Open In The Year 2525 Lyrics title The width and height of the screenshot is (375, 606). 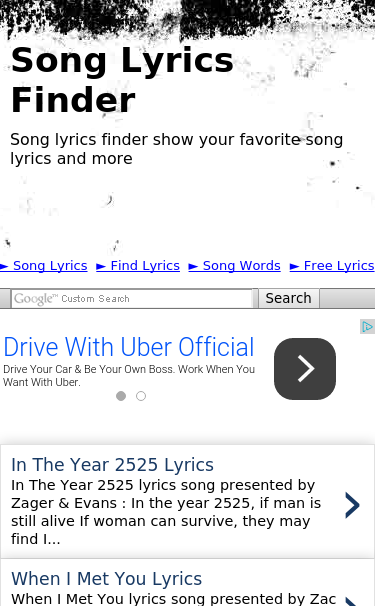(112, 465)
